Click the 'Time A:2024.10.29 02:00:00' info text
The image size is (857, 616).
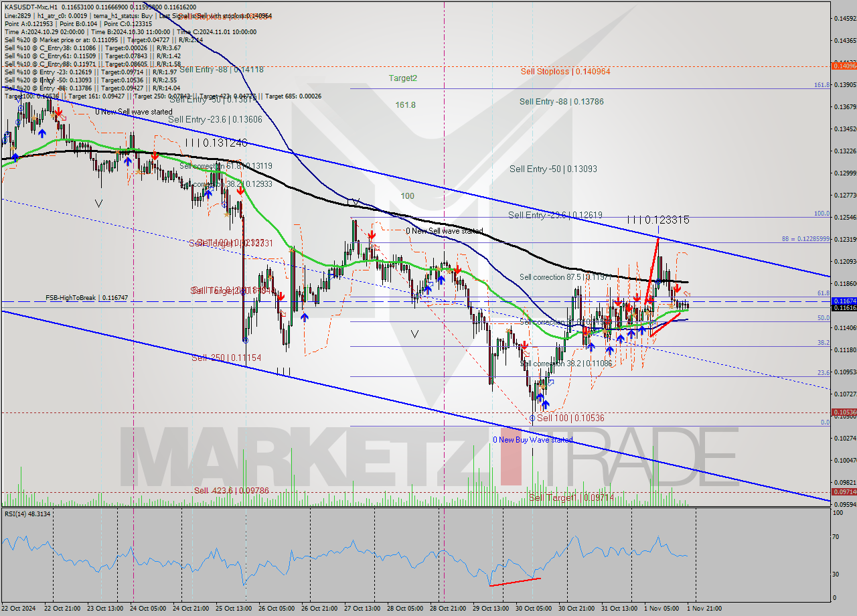point(44,31)
